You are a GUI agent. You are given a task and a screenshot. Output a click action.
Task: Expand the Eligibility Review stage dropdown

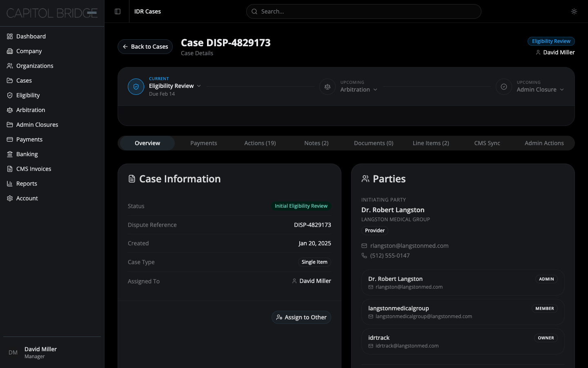(x=199, y=86)
